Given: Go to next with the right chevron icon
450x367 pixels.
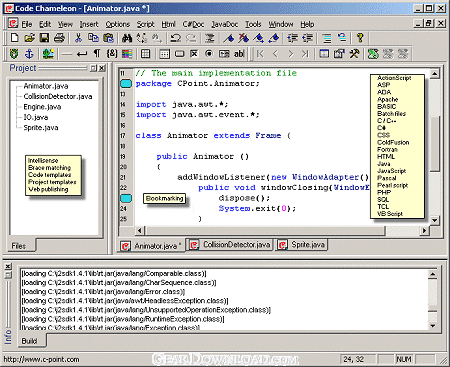Looking at the screenshot, I should pyautogui.click(x=290, y=54).
